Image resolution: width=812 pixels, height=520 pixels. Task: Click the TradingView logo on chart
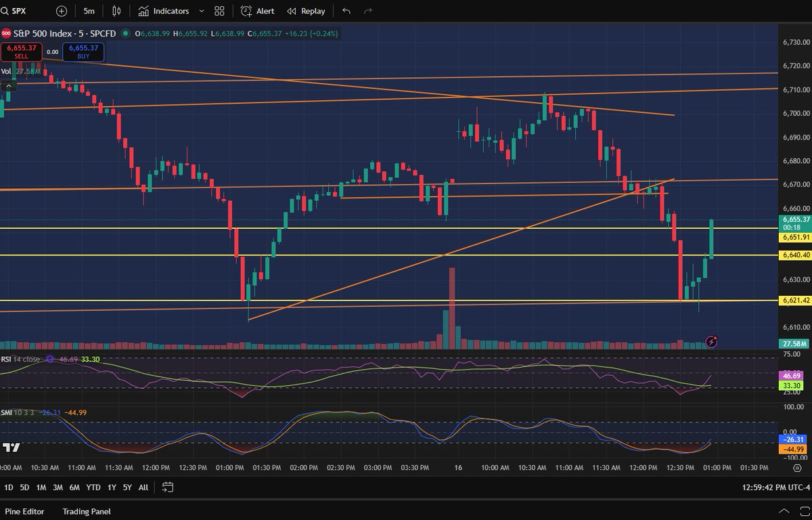[x=10, y=448]
